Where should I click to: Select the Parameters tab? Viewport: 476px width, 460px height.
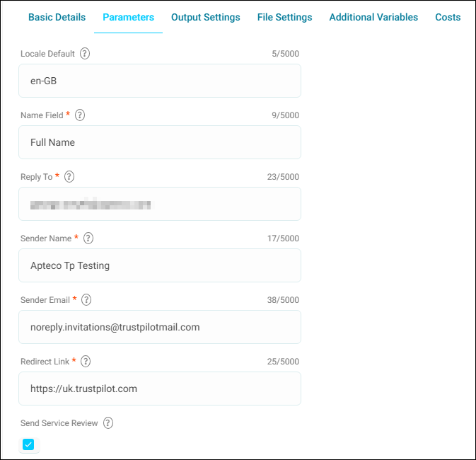pos(129,17)
